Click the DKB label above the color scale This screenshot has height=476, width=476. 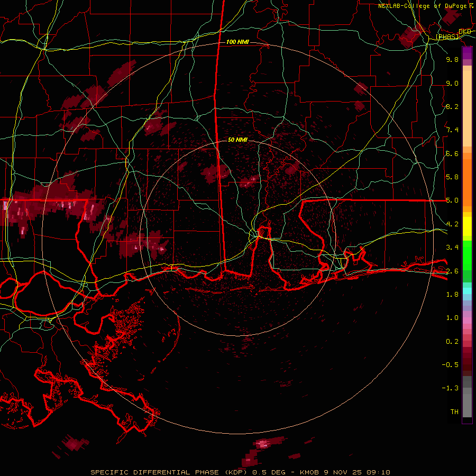[465, 32]
